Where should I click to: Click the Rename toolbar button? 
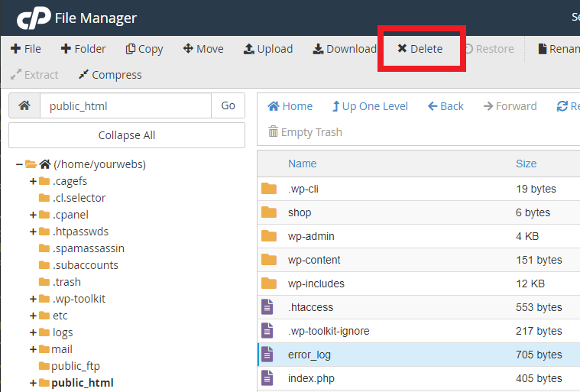(x=559, y=49)
